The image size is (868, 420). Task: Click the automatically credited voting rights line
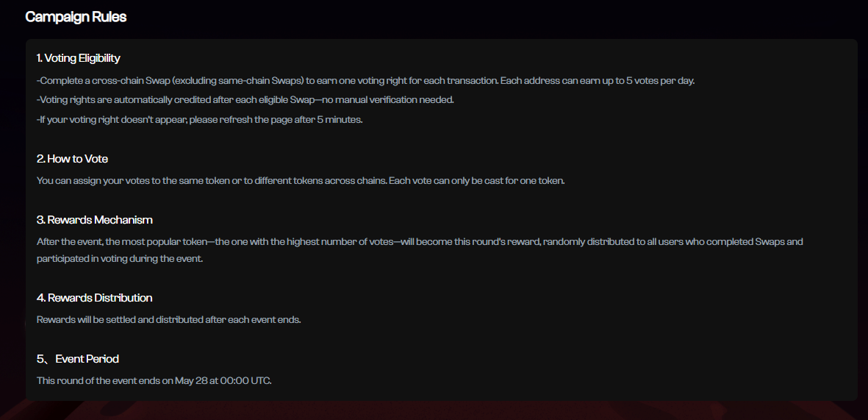pyautogui.click(x=245, y=100)
